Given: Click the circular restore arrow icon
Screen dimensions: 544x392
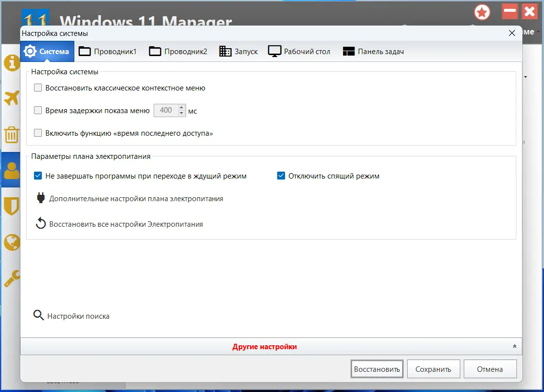Looking at the screenshot, I should coord(40,224).
